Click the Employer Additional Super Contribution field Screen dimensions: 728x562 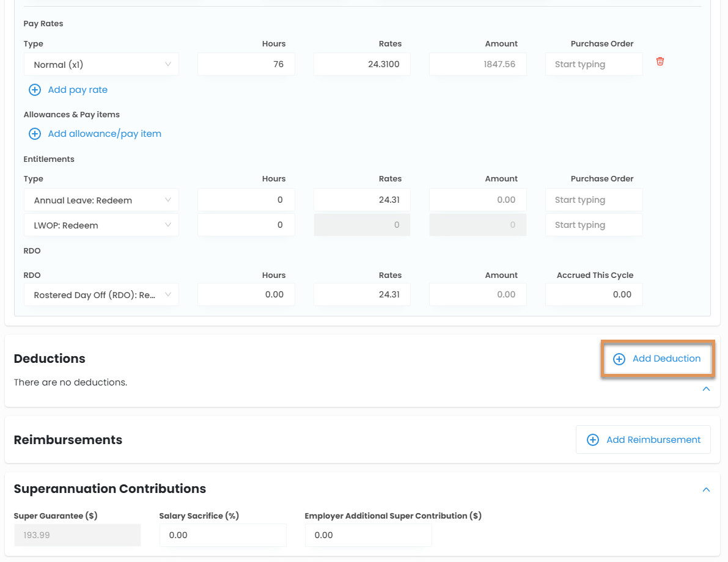coord(368,535)
